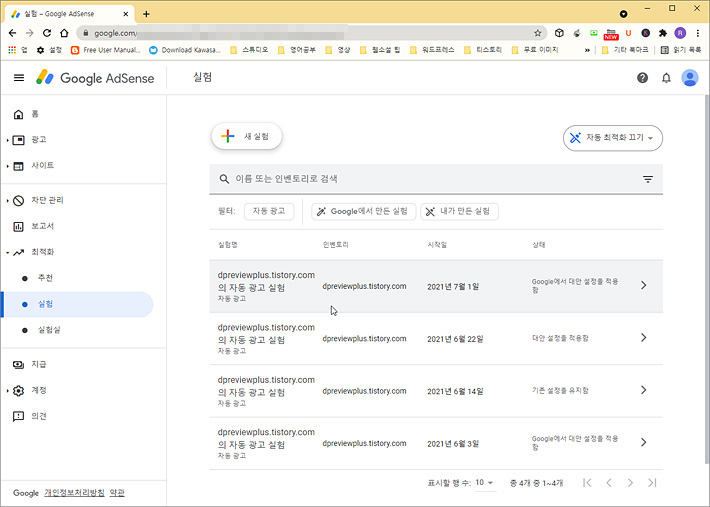Click the Google AdSense logo
Viewport: 710px width, 507px height.
pos(95,78)
